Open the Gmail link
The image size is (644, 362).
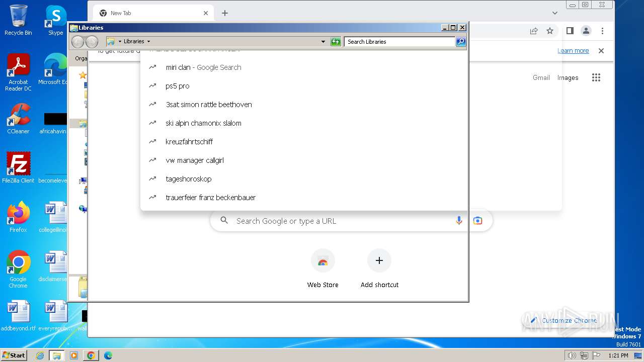pyautogui.click(x=541, y=77)
